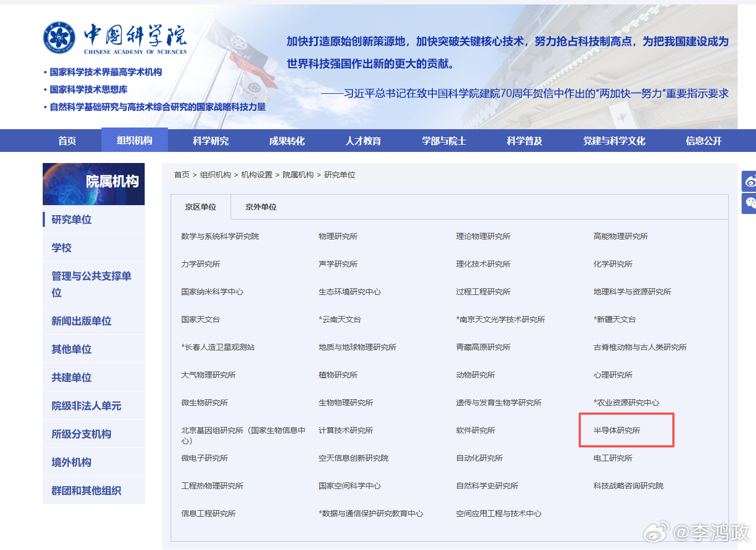Visit 计算技术研究所 link
Image resolution: width=756 pixels, height=550 pixels.
pos(346,430)
